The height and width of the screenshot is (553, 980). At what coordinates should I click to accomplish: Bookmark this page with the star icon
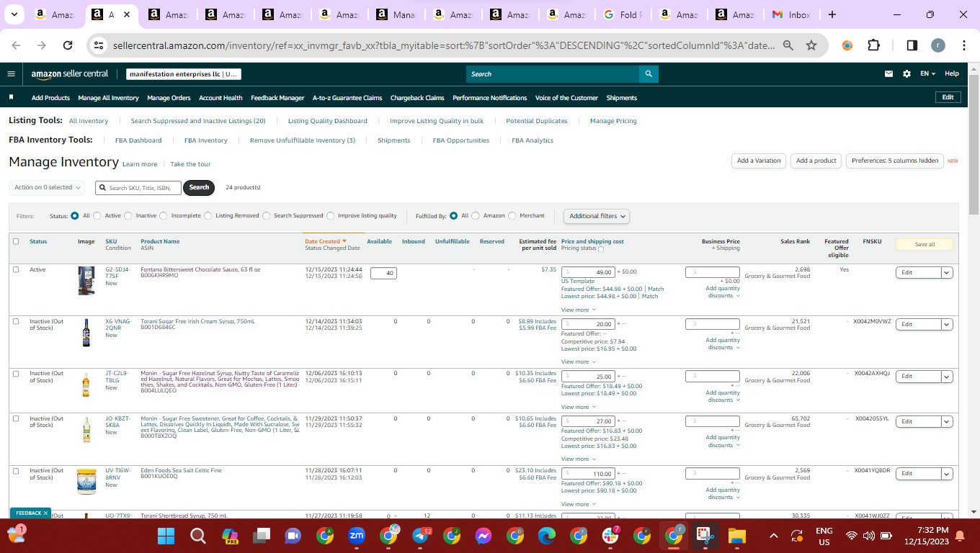coord(811,45)
